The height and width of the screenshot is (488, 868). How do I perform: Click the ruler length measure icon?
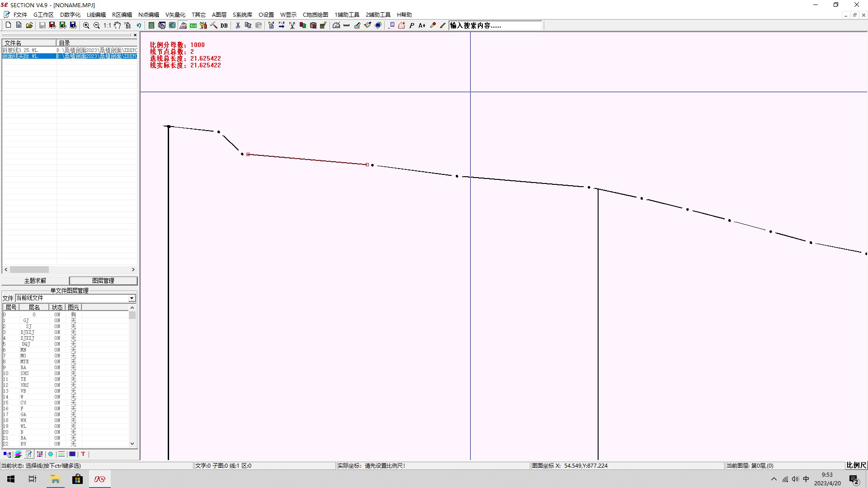point(347,25)
